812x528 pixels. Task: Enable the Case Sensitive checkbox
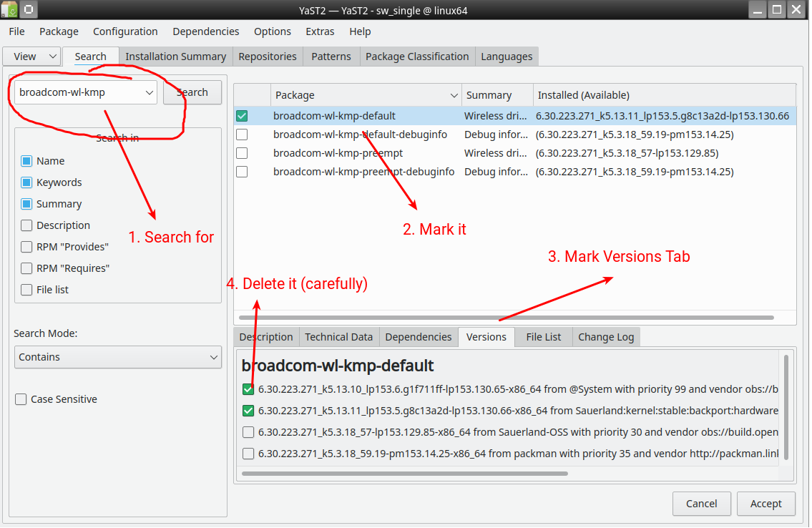pos(21,399)
